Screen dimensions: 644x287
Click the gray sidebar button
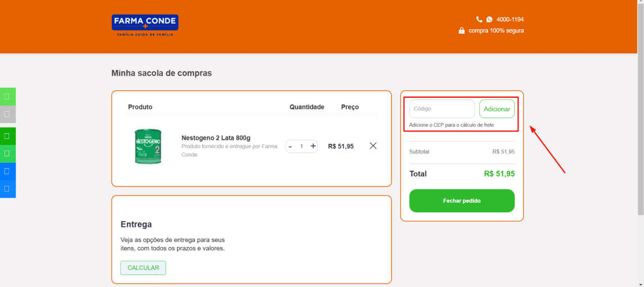8,114
